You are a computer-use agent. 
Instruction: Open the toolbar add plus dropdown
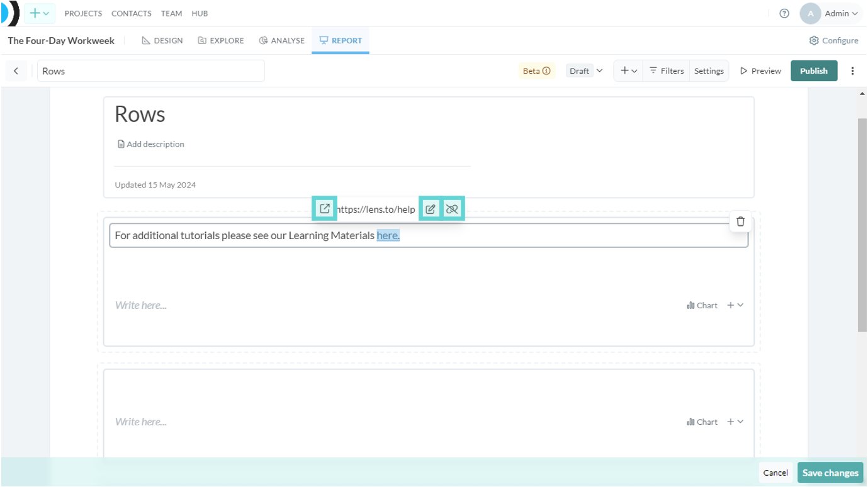click(629, 71)
